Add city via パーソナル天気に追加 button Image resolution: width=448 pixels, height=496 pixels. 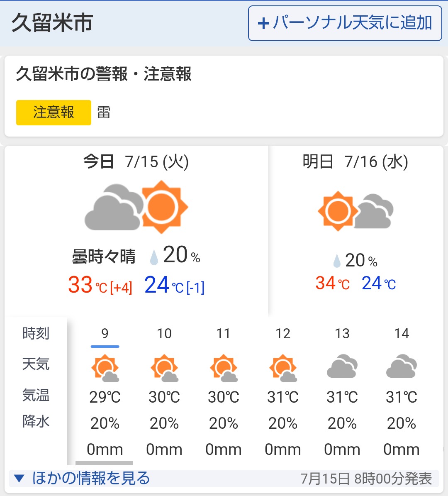pos(345,23)
